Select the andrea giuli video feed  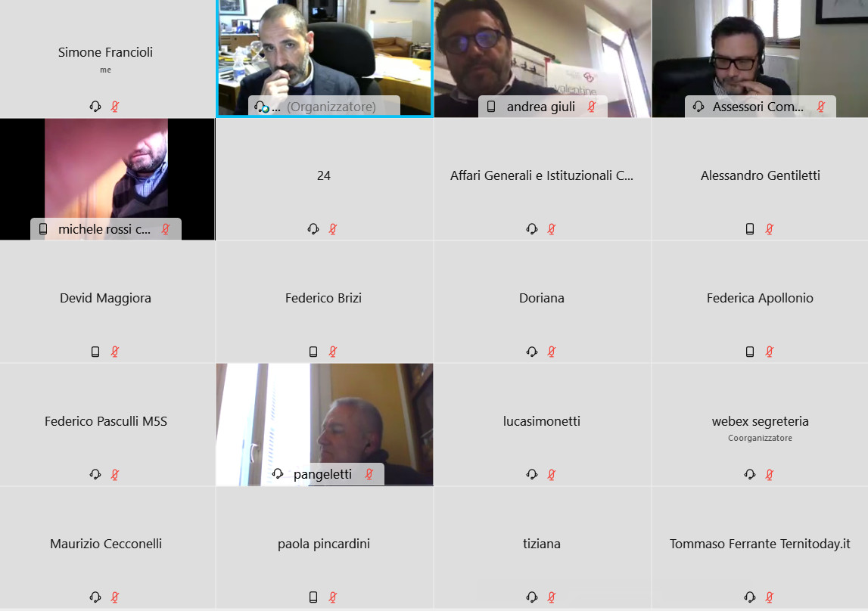click(543, 58)
